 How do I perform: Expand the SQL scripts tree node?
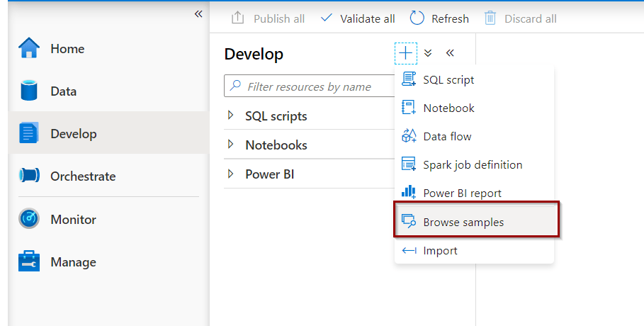[231, 116]
